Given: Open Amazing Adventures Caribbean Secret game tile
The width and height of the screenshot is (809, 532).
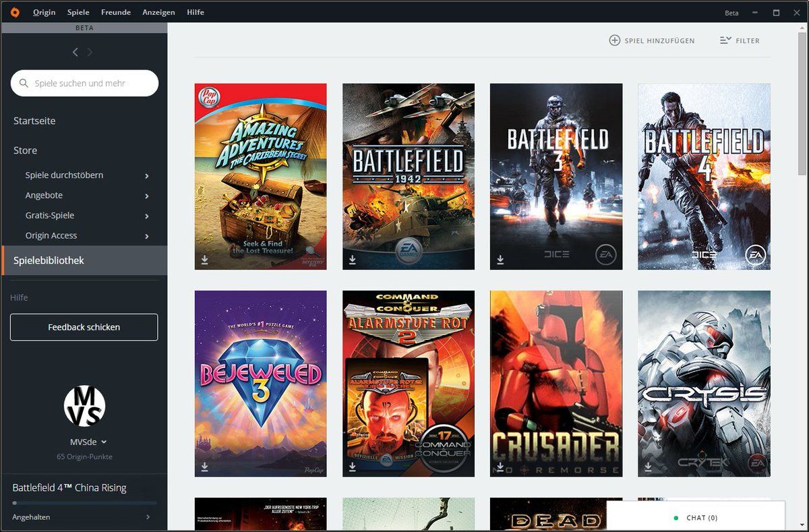Looking at the screenshot, I should (x=260, y=177).
